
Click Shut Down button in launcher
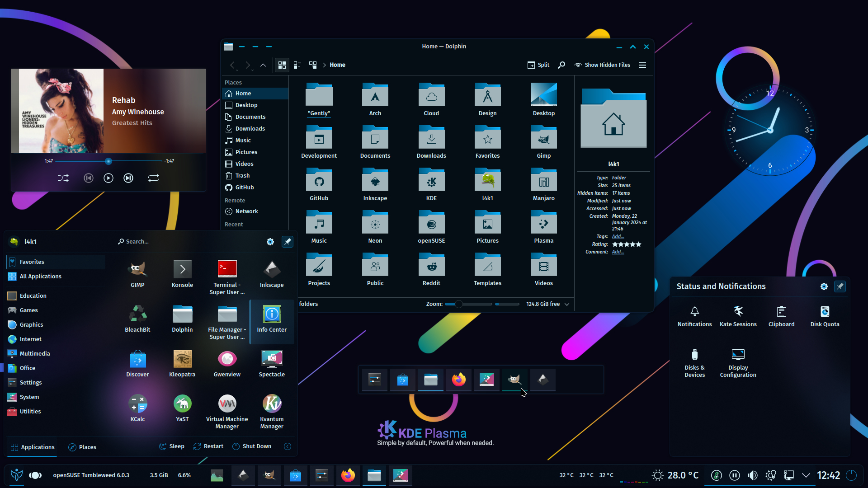(x=252, y=446)
